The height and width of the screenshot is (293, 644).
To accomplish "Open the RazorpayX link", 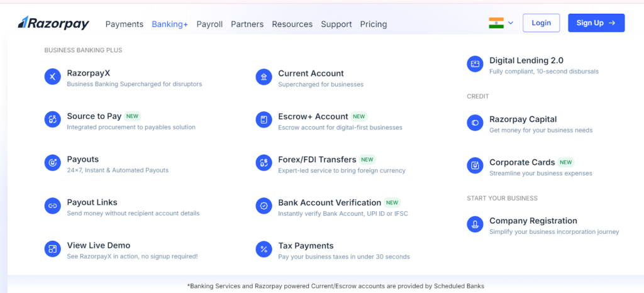I will 88,74.
